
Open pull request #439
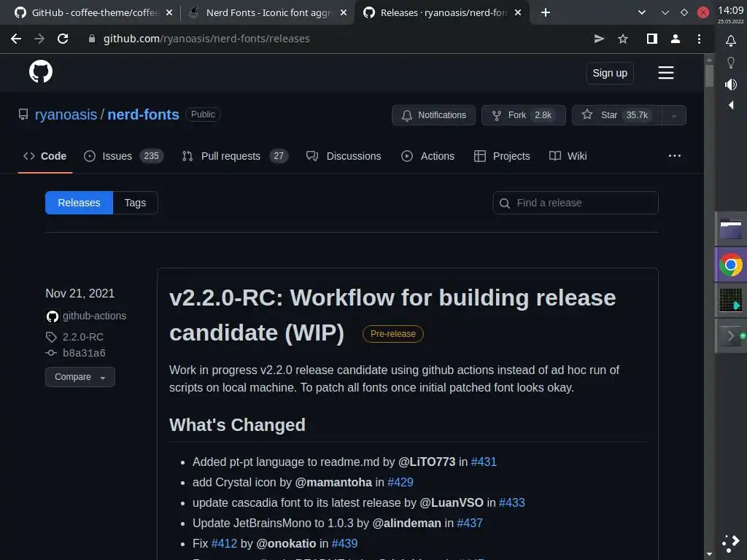click(x=344, y=544)
